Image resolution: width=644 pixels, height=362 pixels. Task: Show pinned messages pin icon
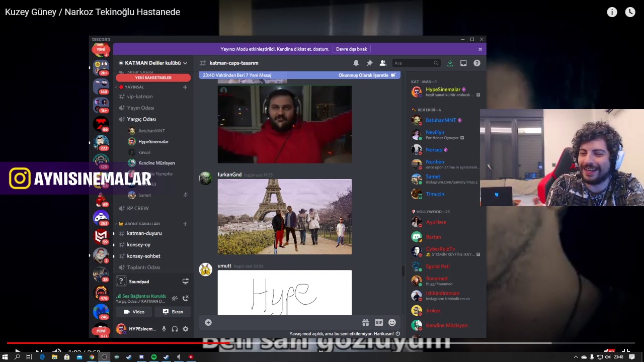pyautogui.click(x=369, y=63)
